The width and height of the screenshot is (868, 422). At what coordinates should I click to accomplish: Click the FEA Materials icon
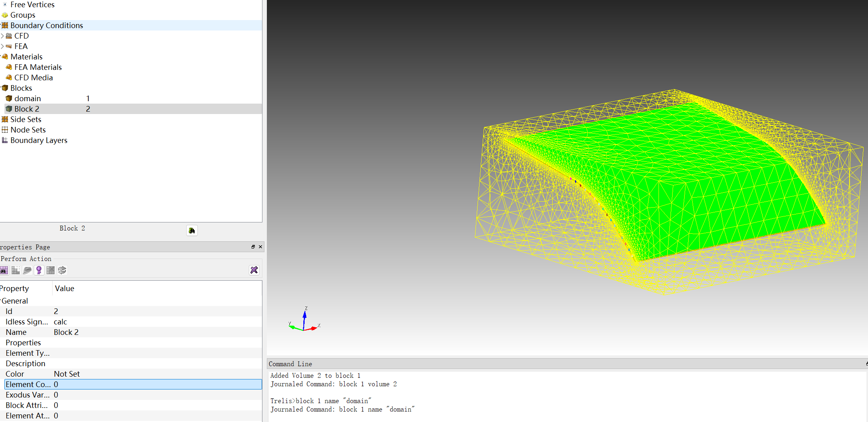tap(9, 67)
